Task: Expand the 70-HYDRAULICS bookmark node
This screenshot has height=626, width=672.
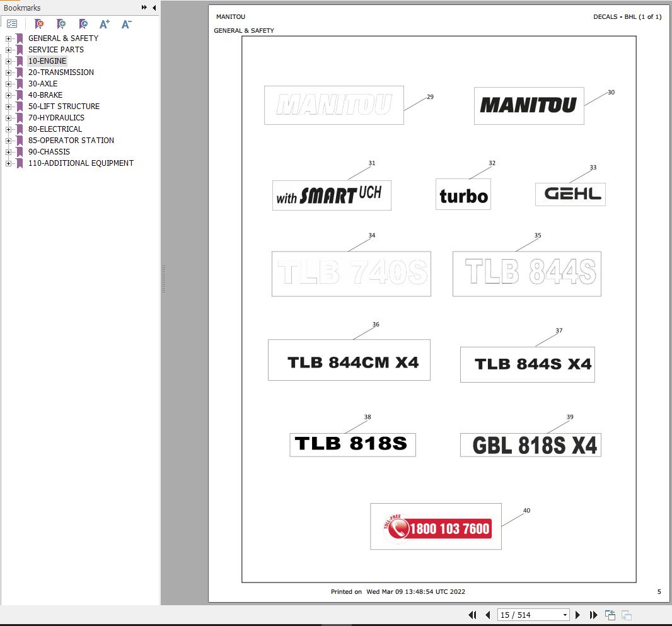Action: point(8,118)
